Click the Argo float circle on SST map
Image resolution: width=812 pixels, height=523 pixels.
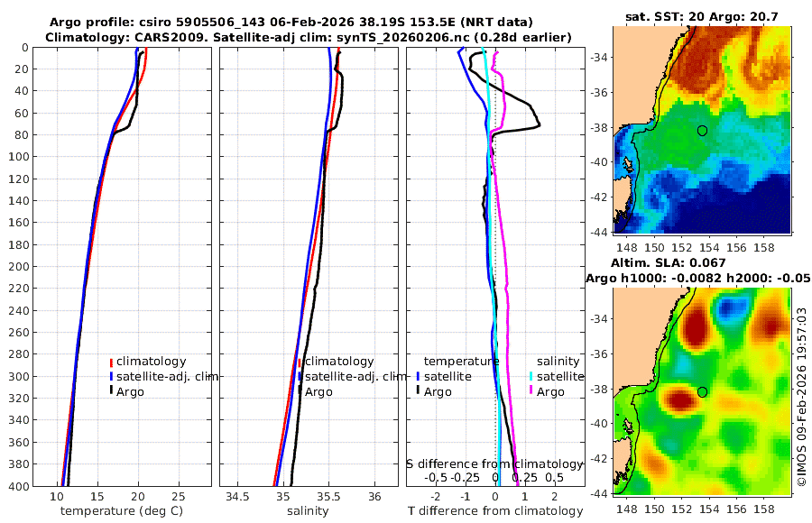(x=702, y=131)
